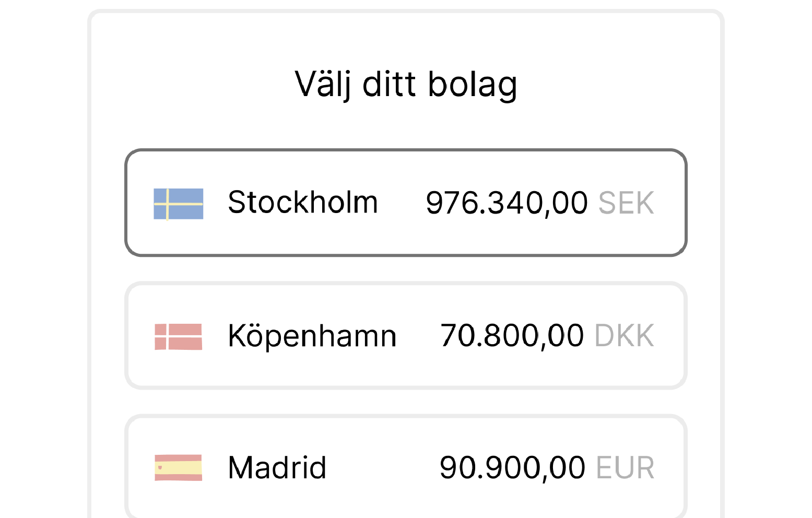The height and width of the screenshot is (518, 812).
Task: Click the DKK currency code
Action: click(625, 336)
